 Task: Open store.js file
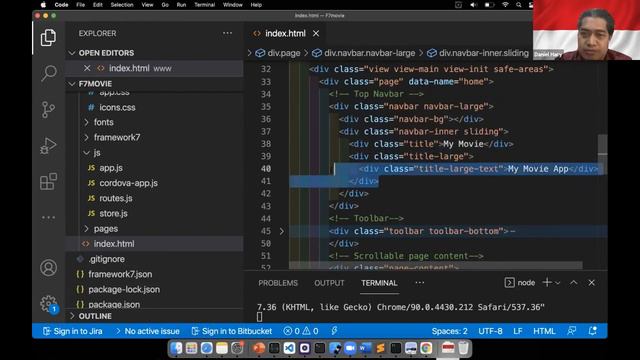113,213
